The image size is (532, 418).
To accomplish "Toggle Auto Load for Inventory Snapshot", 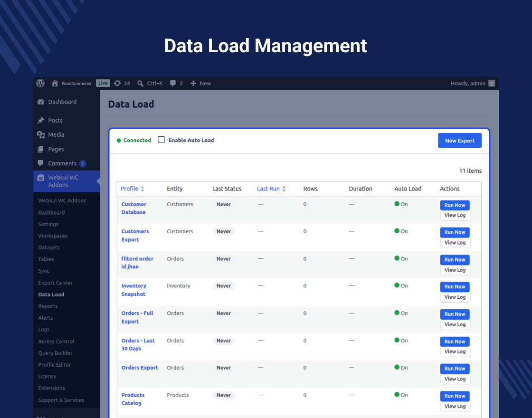I will tap(397, 285).
